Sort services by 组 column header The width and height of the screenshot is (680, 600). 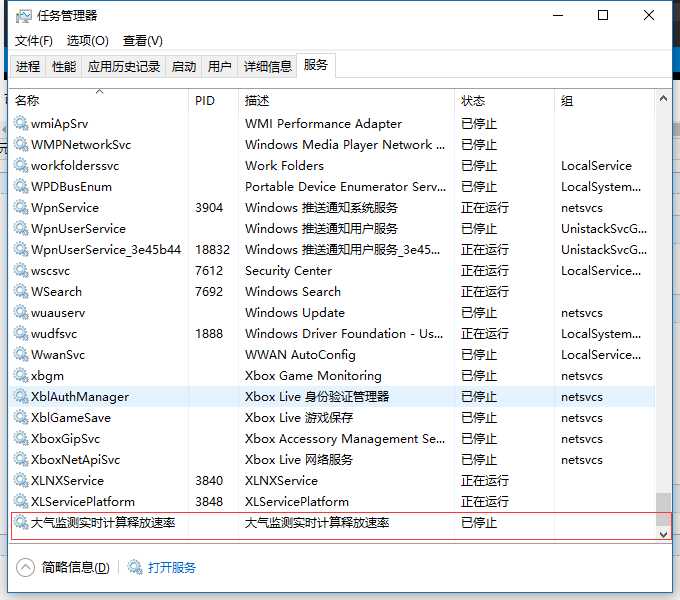[605, 101]
